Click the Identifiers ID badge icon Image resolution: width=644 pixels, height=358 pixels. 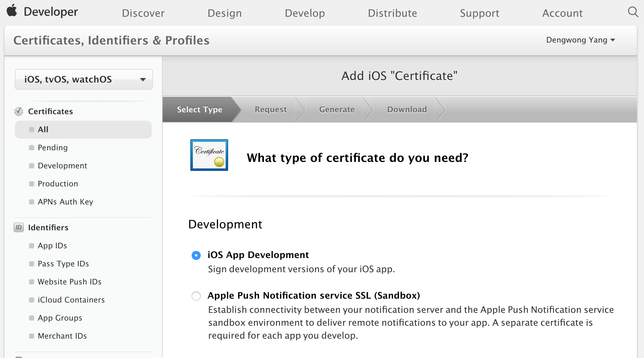[x=19, y=227]
